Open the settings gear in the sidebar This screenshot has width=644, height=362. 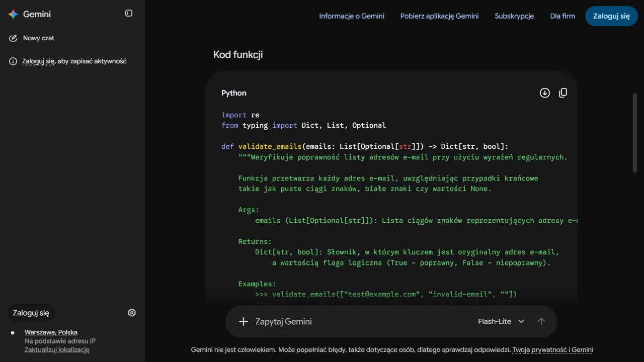tap(132, 313)
